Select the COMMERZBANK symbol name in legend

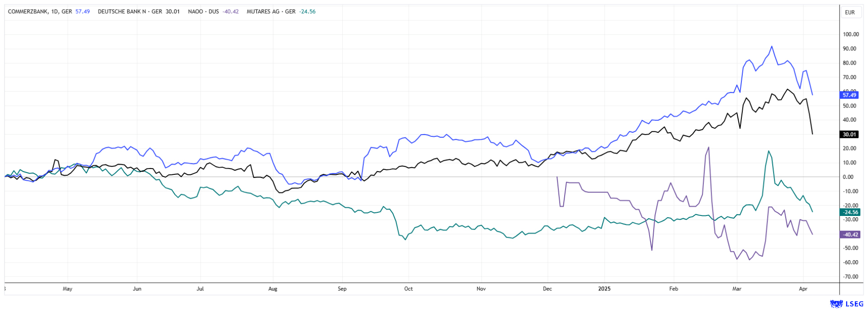[27, 12]
